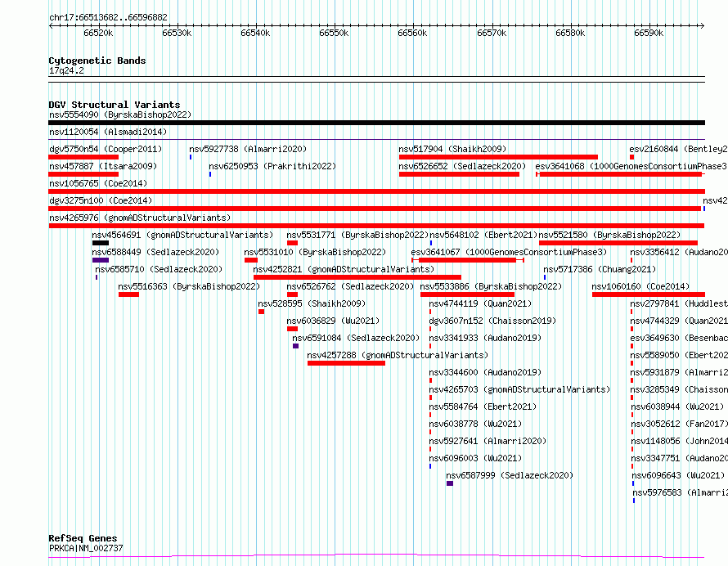Viewport: 728px width, 566px height.
Task: Select nsv5717386 (Chuang2021) label
Action: (600, 269)
